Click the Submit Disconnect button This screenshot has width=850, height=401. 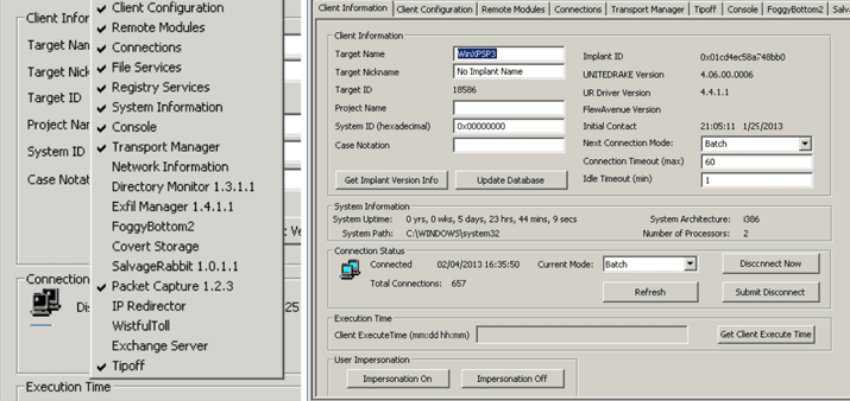click(770, 293)
